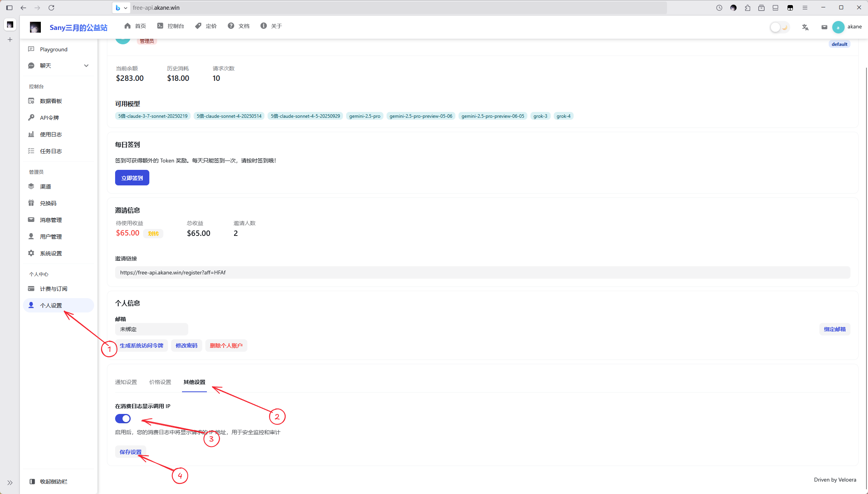Expand the 聊天 chevron in sidebar

(x=86, y=66)
